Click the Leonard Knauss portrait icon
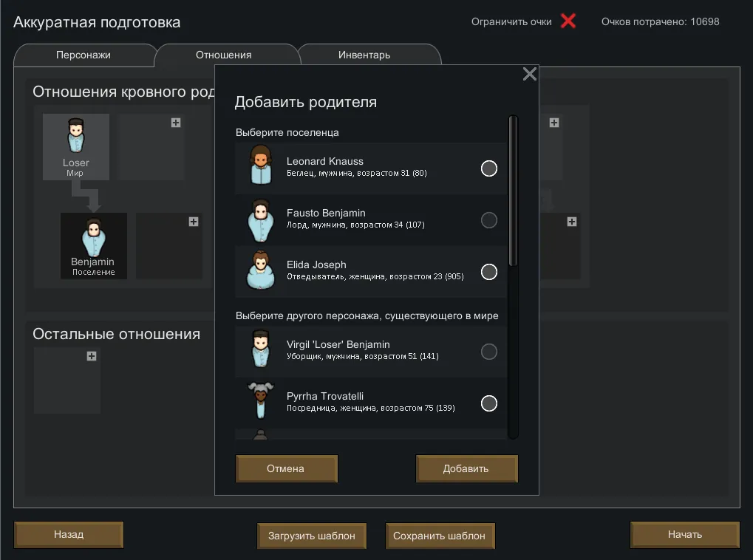The width and height of the screenshot is (753, 560). [x=259, y=165]
